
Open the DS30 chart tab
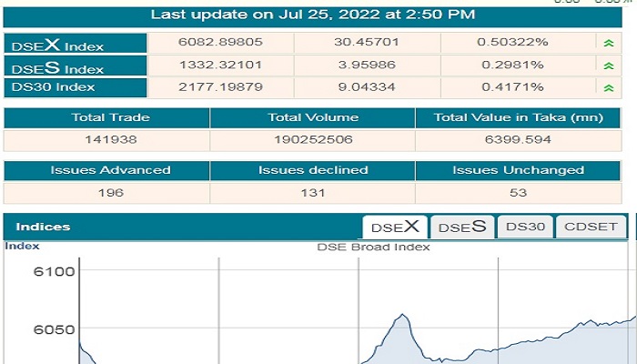pyautogui.click(x=525, y=227)
